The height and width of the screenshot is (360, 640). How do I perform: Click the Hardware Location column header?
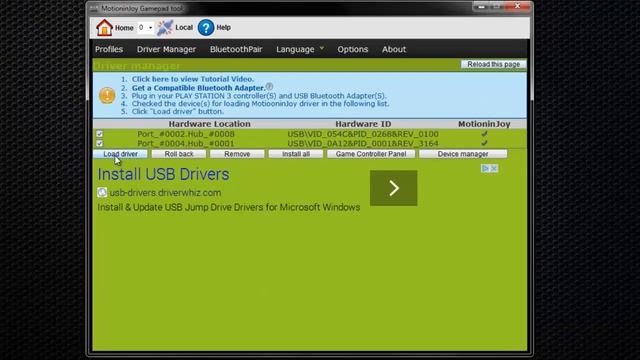pyautogui.click(x=209, y=124)
